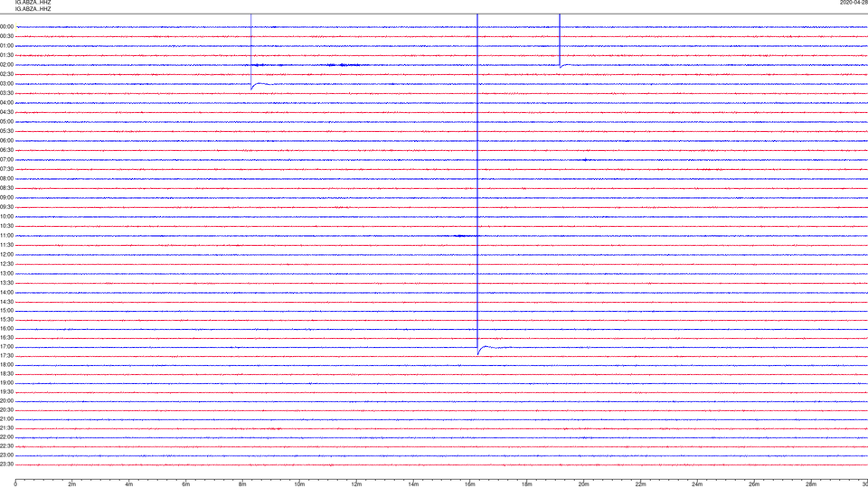Select the 04:00 time label
Screen dimensions: 868x488
click(x=6, y=103)
